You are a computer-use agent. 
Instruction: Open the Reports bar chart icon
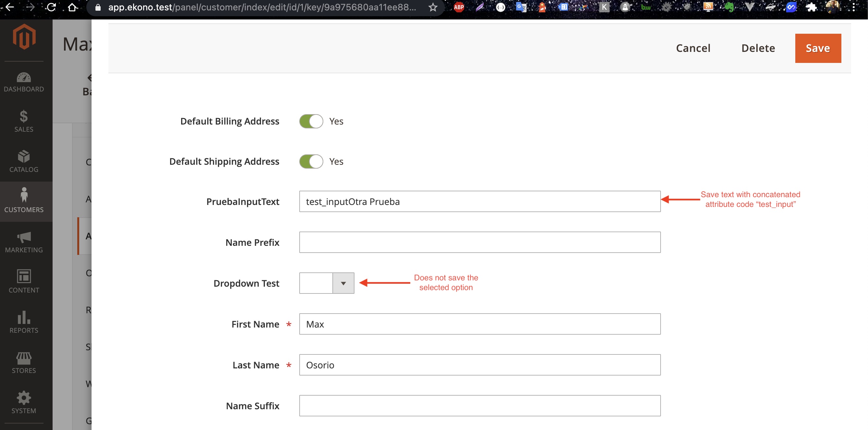point(24,322)
